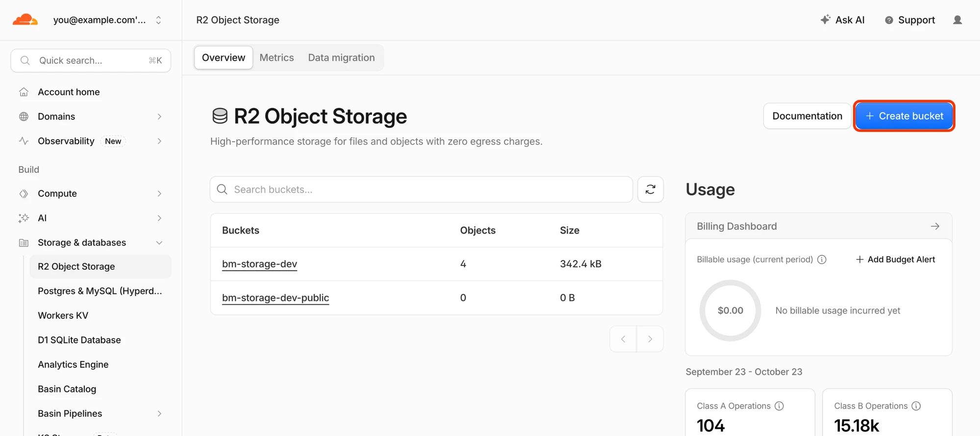
Task: Open the Documentation button
Action: click(807, 116)
